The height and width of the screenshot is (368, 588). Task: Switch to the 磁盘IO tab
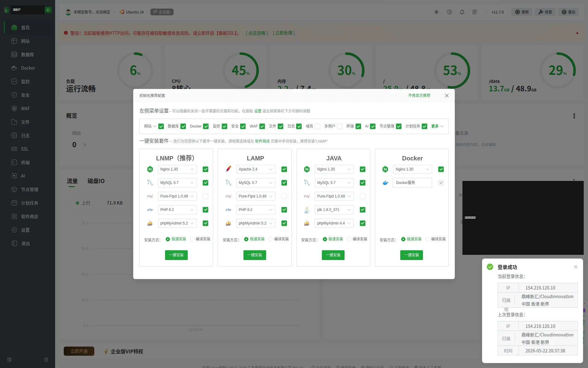pyautogui.click(x=96, y=181)
